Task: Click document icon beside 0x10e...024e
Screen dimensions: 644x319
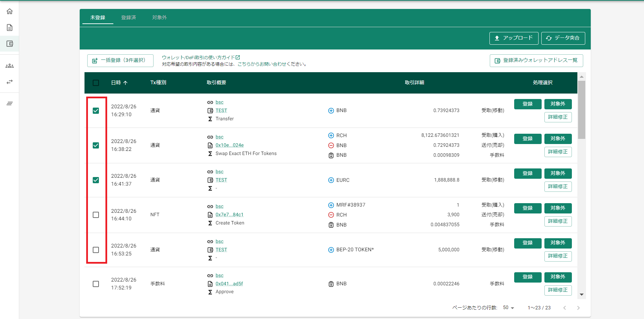Action: [210, 145]
